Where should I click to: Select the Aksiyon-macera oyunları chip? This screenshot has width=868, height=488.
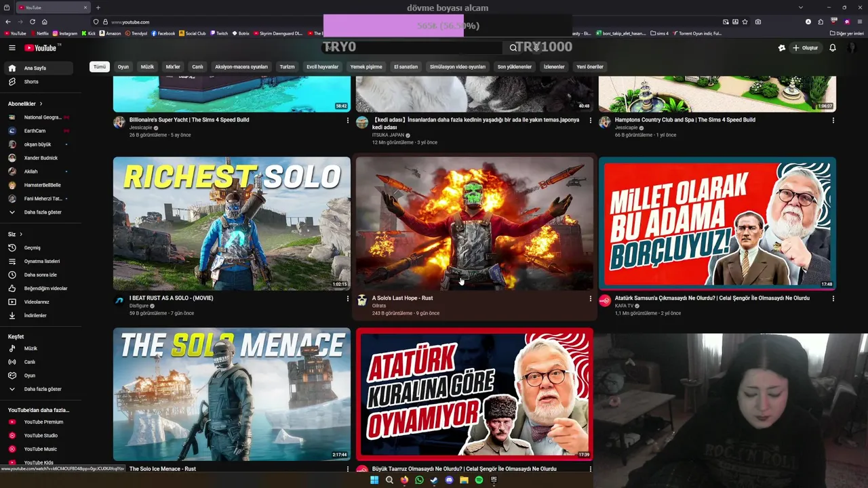coord(241,67)
